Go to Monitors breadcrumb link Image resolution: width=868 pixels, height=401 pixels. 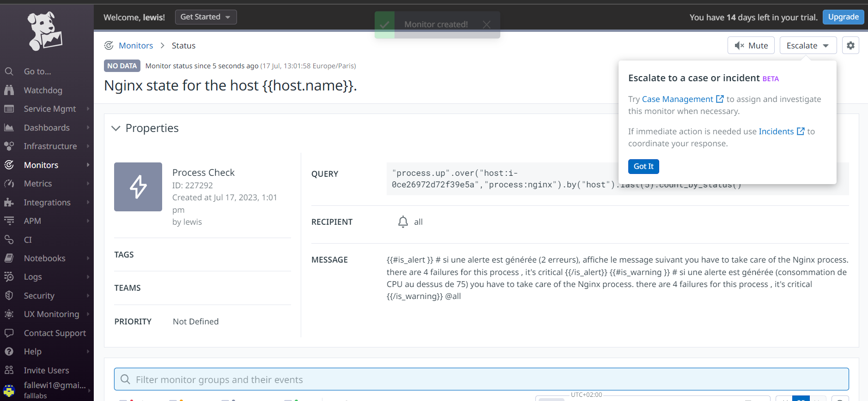[136, 45]
